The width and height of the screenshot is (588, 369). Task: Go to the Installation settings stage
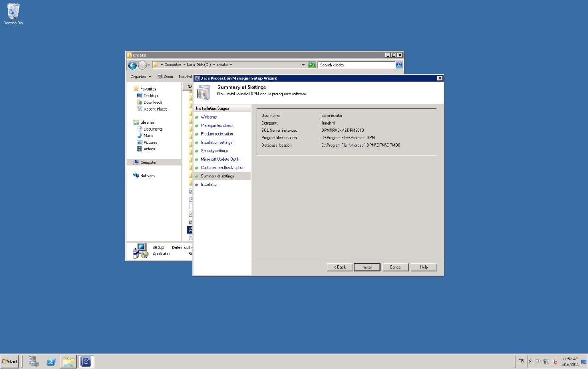[216, 142]
